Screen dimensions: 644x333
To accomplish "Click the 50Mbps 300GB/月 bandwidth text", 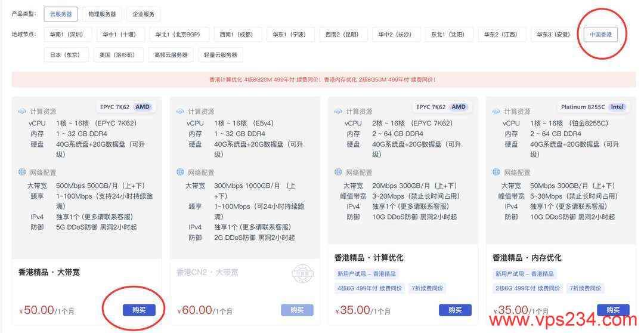I will coord(572,186).
